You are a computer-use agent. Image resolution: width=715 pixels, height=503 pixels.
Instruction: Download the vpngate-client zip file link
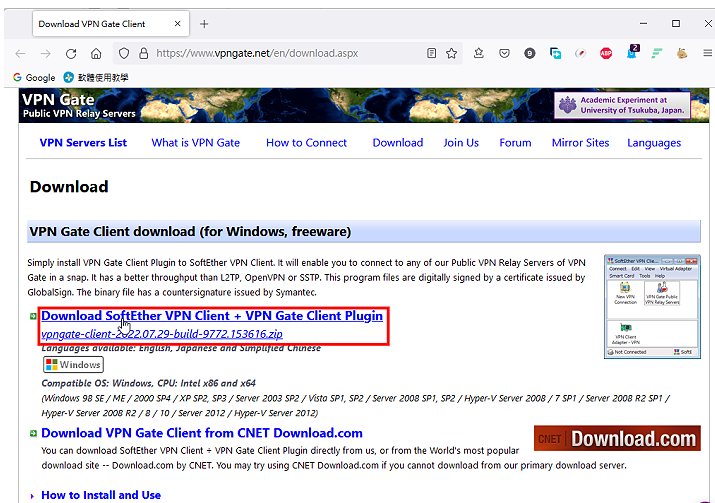point(162,334)
